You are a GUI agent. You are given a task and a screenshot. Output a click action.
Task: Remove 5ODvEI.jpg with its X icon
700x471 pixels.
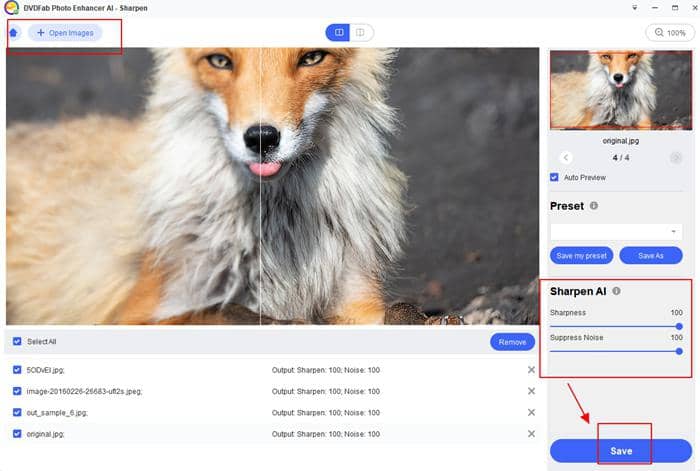531,370
